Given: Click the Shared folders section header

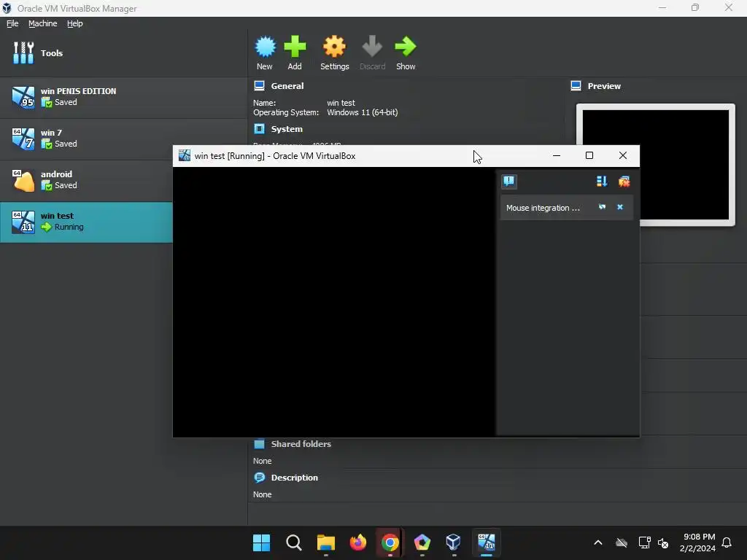Looking at the screenshot, I should point(301,444).
